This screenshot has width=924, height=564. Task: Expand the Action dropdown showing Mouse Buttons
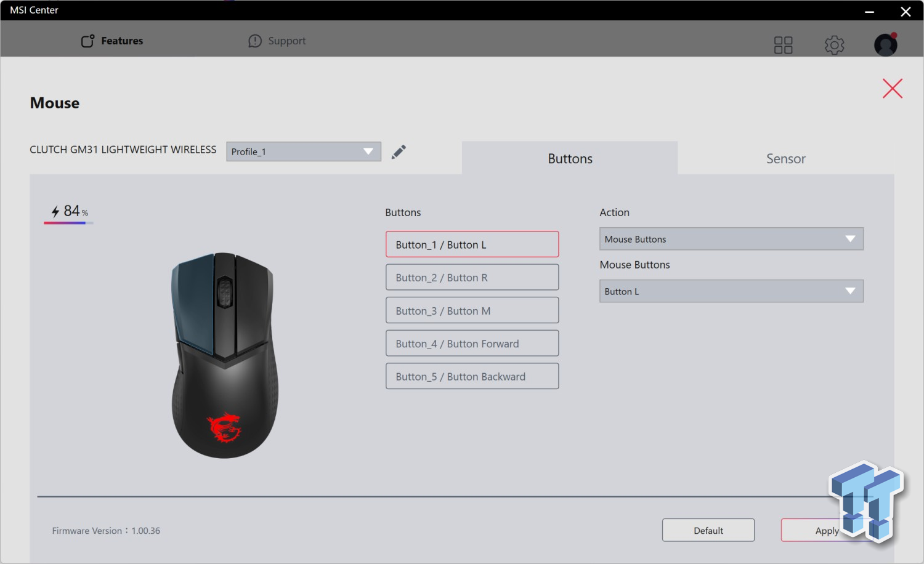(731, 239)
